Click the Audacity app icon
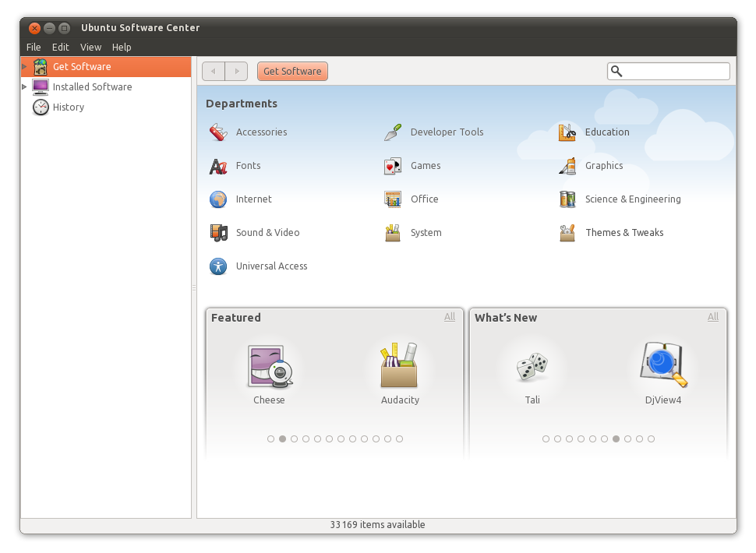The height and width of the screenshot is (553, 756). [x=400, y=365]
